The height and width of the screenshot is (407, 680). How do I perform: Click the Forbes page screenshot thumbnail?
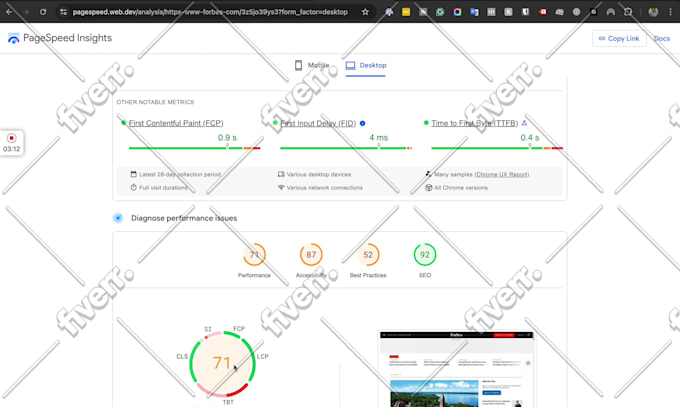[x=456, y=369]
